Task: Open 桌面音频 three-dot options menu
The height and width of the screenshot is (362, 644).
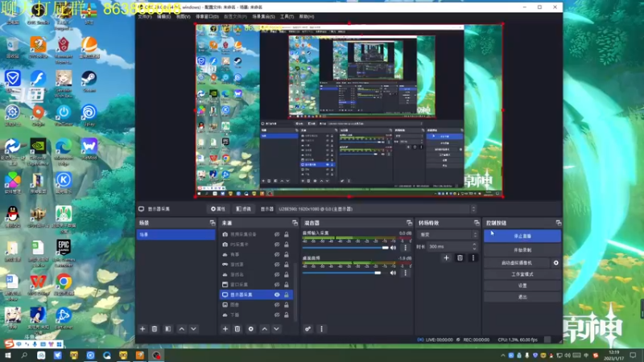Action: click(406, 273)
